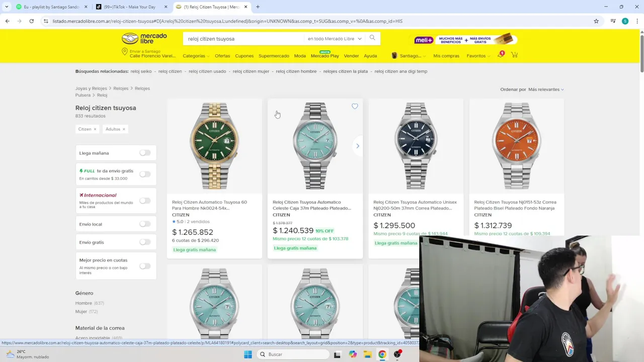The image size is (644, 362).
Task: Open the browser three-dot menu
Action: click(x=637, y=21)
